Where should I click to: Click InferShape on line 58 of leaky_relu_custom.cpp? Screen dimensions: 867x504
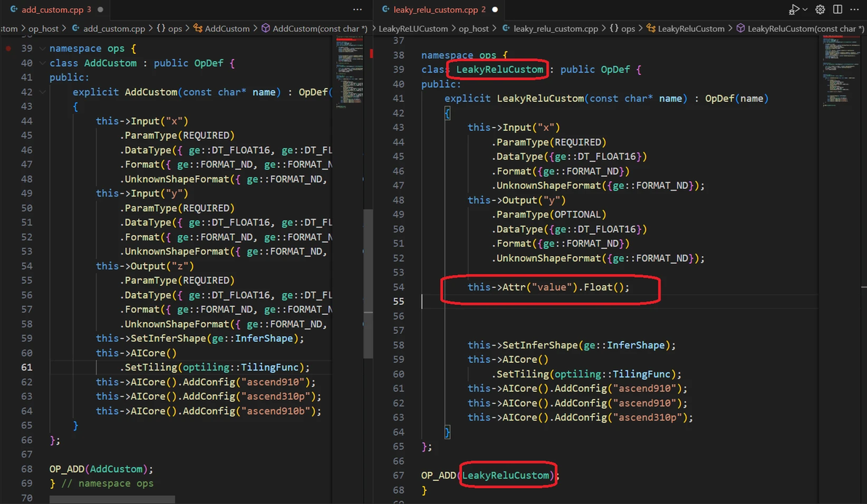pos(636,345)
